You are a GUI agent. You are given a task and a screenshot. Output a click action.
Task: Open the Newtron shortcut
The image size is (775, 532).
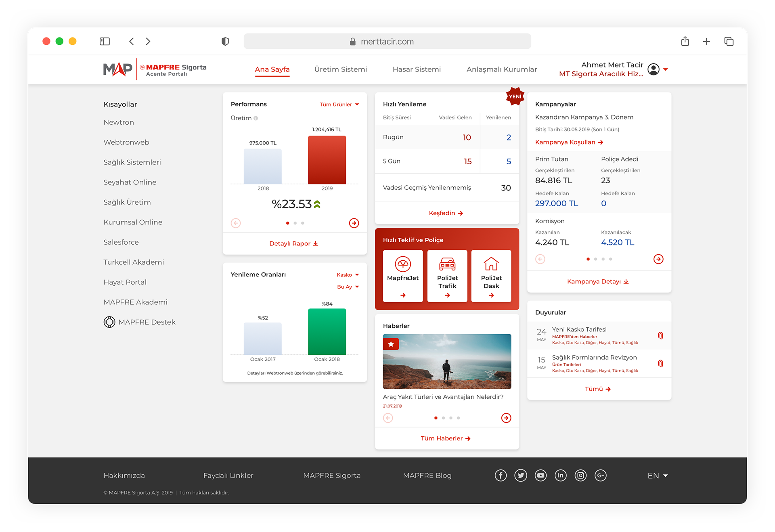pos(119,122)
